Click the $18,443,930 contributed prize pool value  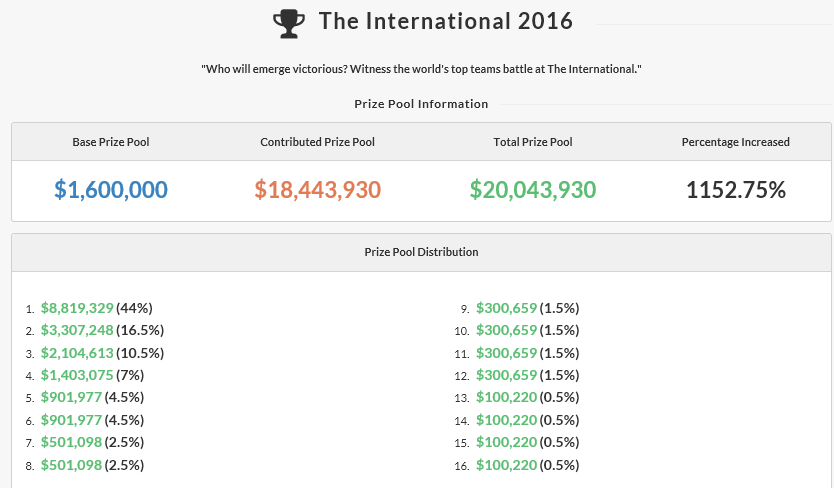tap(317, 190)
